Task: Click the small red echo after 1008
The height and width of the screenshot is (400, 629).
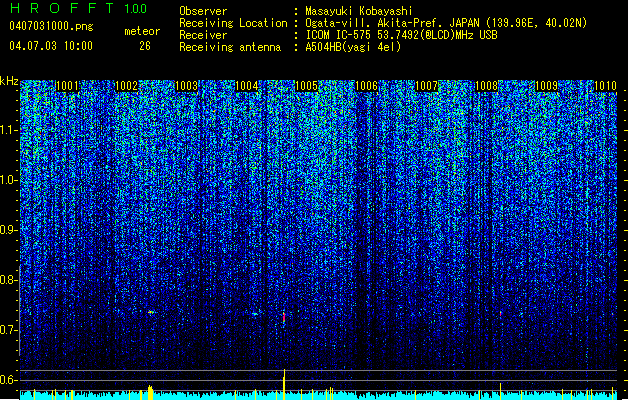Action: 501,313
